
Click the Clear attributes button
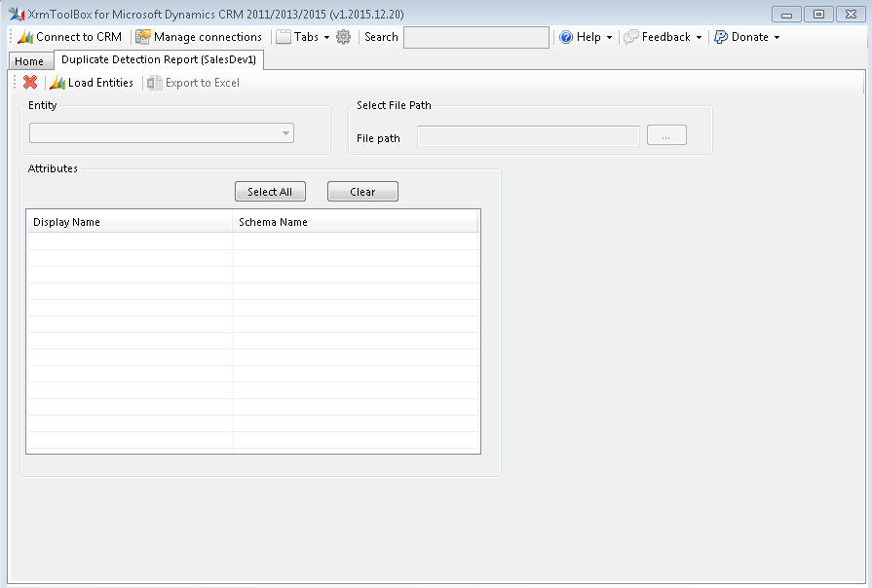click(362, 192)
